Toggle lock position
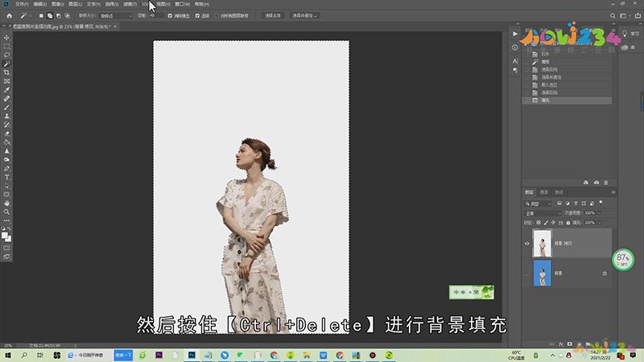The height and width of the screenshot is (362, 644). click(553, 223)
